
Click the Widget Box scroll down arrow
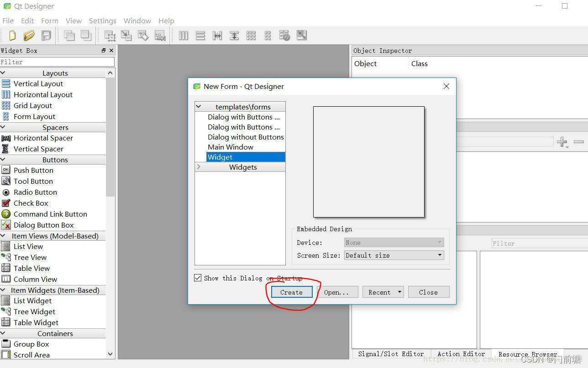point(110,354)
